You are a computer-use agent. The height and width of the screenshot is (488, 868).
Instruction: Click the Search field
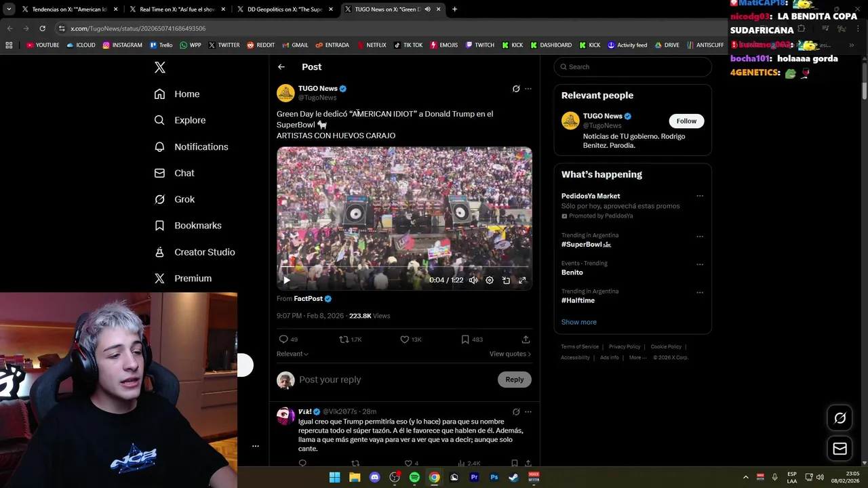pyautogui.click(x=633, y=66)
